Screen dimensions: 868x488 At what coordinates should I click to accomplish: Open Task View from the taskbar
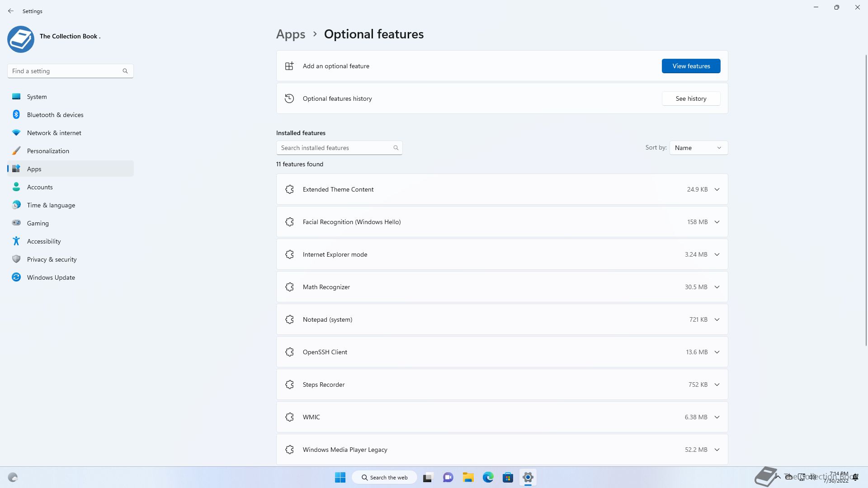(x=428, y=477)
